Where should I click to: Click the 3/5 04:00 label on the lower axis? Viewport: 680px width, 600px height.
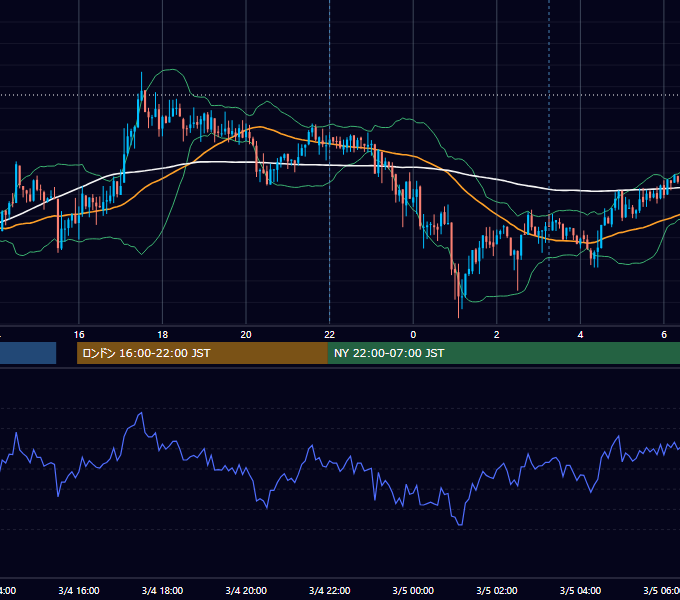pyautogui.click(x=580, y=590)
